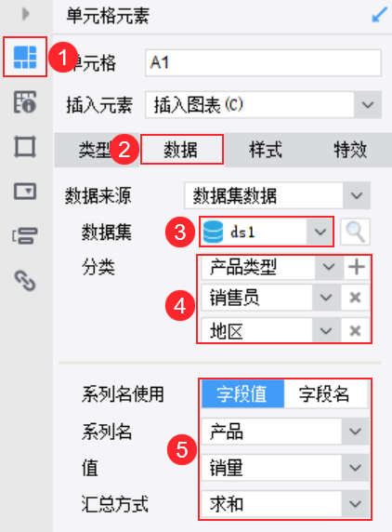The image size is (392, 532).
Task: Open the widget settings sidebar icon
Action: tap(25, 192)
